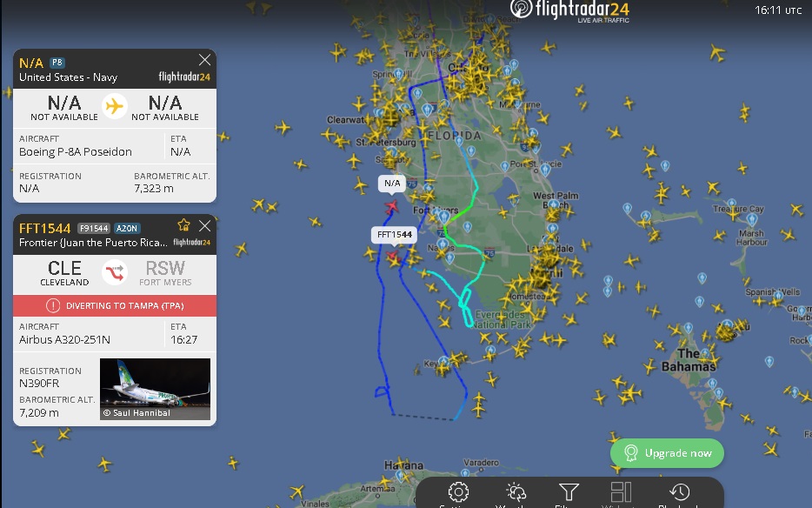
Task: Open the Widgets layout icon
Action: (x=621, y=492)
